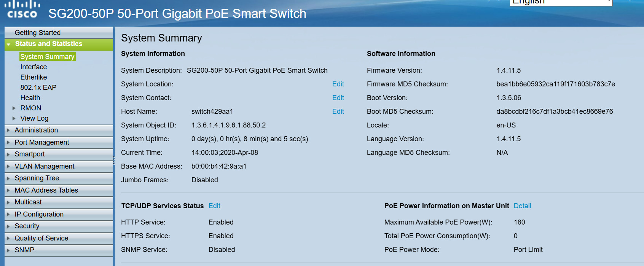Image resolution: width=644 pixels, height=266 pixels.
Task: Open the English language dropdown
Action: click(x=560, y=3)
